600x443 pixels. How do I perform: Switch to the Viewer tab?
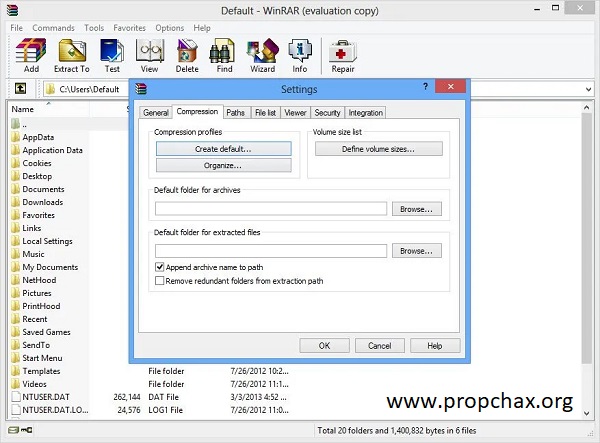point(295,112)
